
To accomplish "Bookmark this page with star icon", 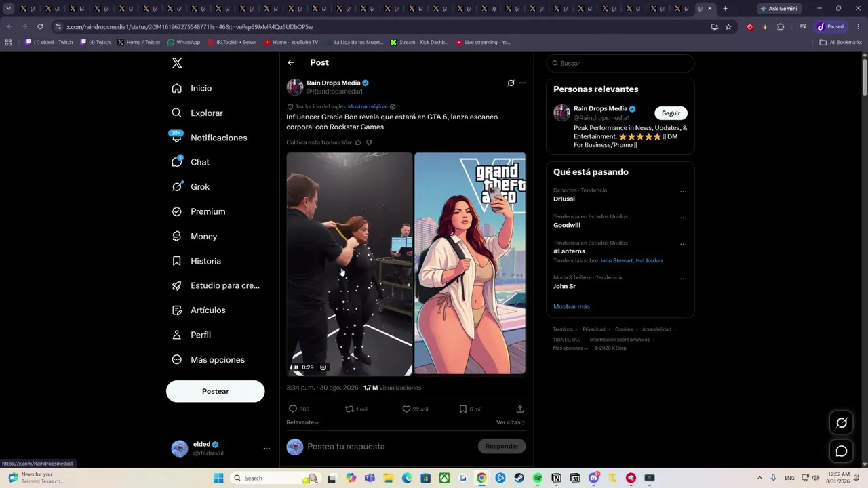I will (728, 27).
